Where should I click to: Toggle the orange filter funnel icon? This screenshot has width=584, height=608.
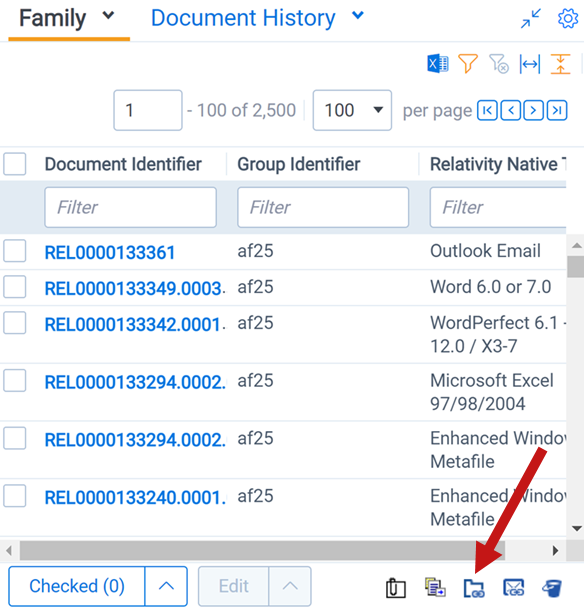click(x=468, y=64)
